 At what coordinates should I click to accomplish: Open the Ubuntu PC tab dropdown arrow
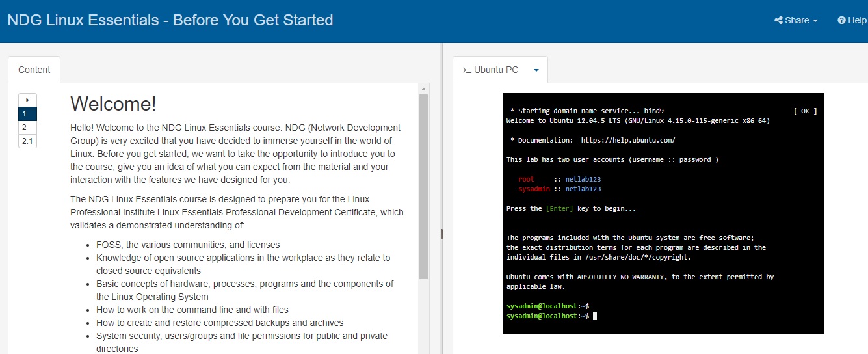(536, 70)
